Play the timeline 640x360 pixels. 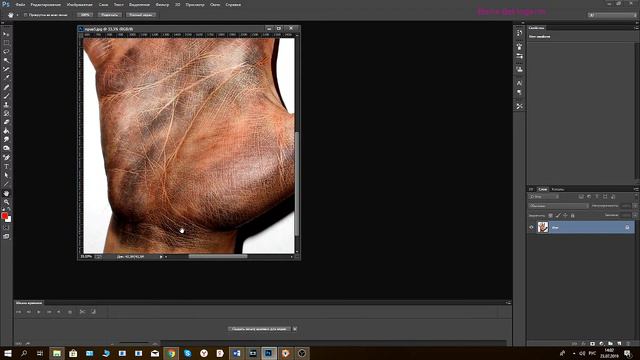tap(39, 312)
